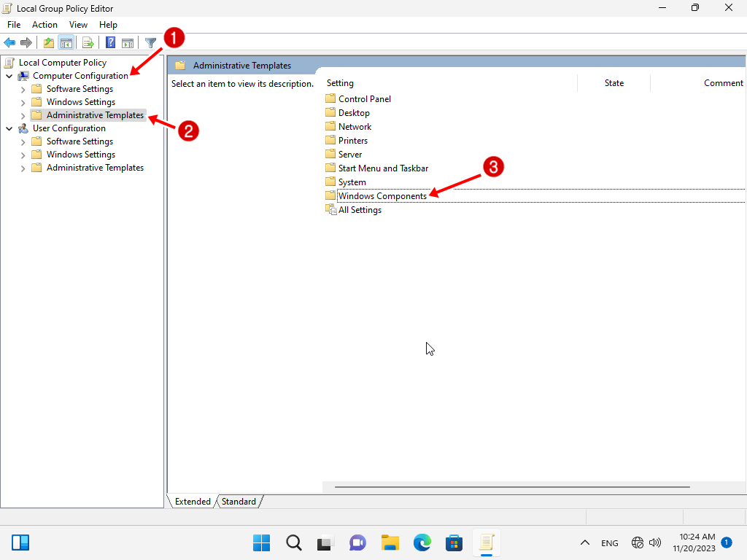Screen dimensions: 747x560
Task: Toggle Show/Hide Action Pane toolbar icon
Action: 128,43
